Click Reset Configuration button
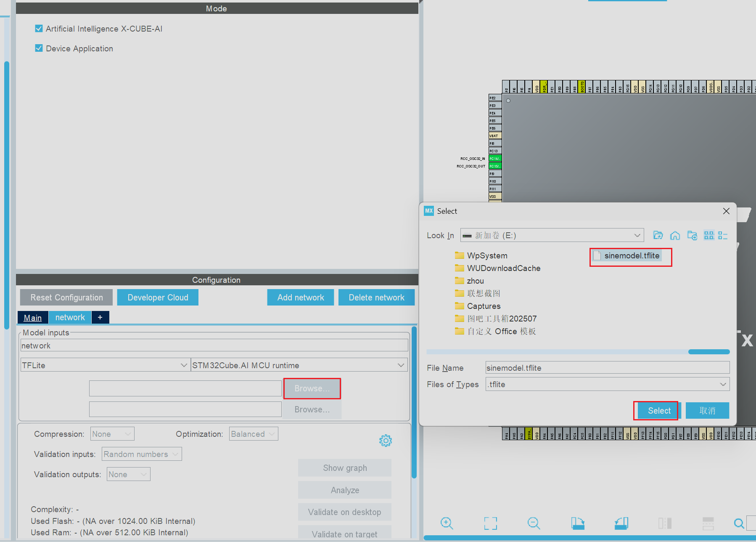756x542 pixels. [x=66, y=298]
